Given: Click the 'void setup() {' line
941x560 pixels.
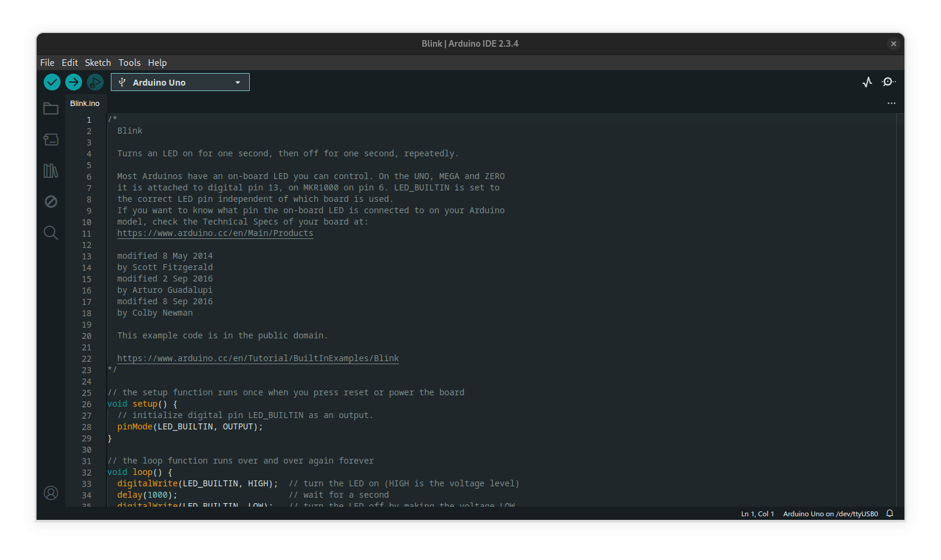Looking at the screenshot, I should [x=143, y=404].
